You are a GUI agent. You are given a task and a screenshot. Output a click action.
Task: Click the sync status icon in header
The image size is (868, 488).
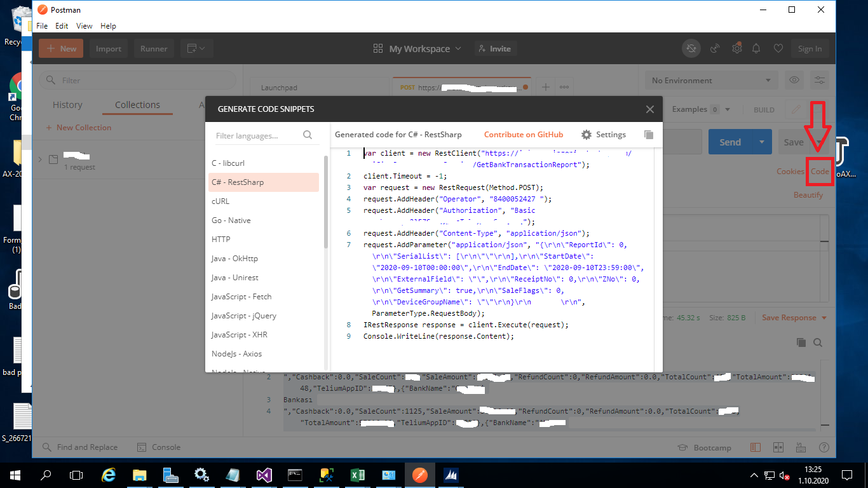691,48
